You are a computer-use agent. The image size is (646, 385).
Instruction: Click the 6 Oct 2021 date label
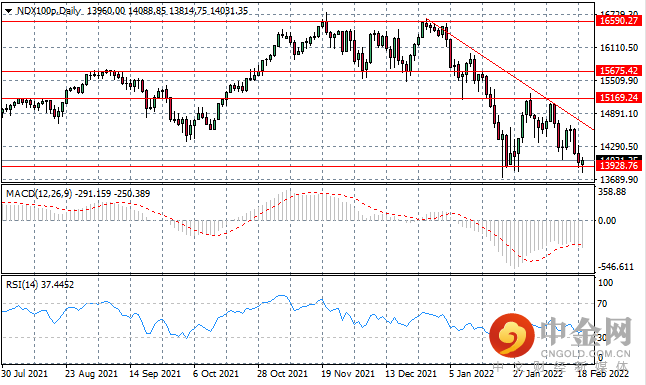[216, 373]
